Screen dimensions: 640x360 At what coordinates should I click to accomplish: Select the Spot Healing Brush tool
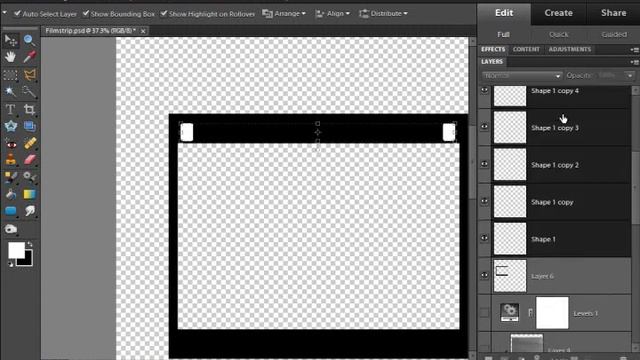click(x=29, y=143)
